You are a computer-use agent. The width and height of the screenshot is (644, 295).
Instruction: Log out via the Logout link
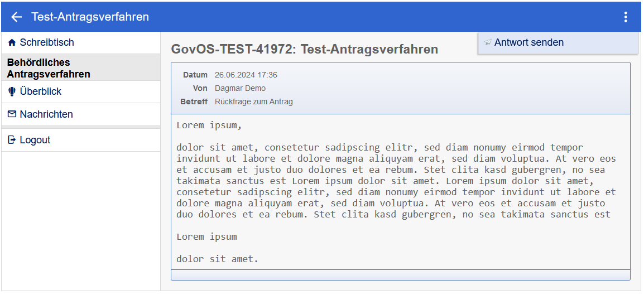point(35,140)
